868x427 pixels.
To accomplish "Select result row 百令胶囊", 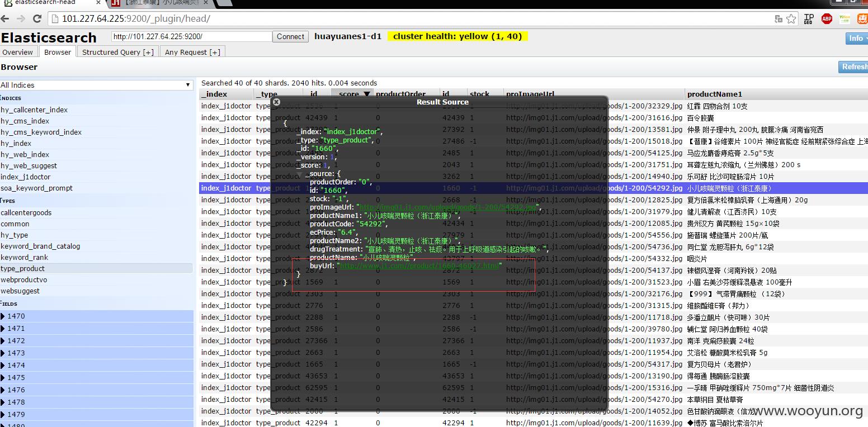I will pyautogui.click(x=533, y=118).
